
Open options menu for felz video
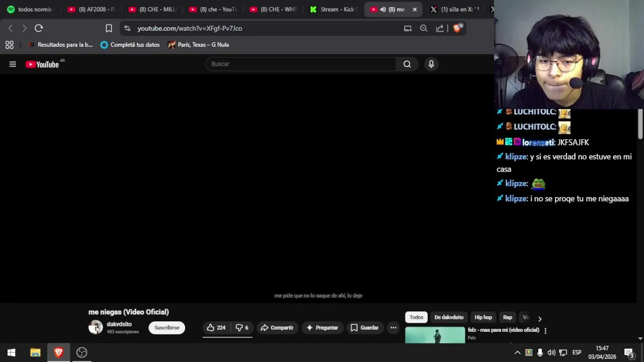click(x=545, y=331)
